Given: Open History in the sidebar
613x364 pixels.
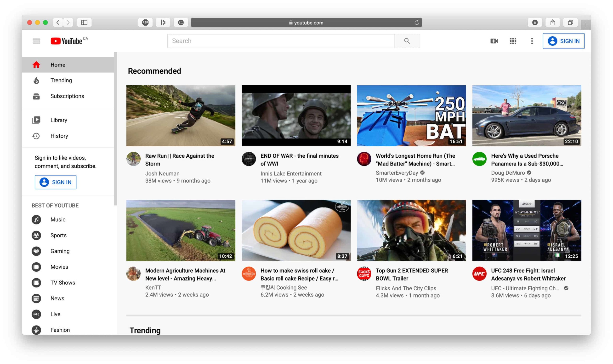Looking at the screenshot, I should pyautogui.click(x=68, y=136).
